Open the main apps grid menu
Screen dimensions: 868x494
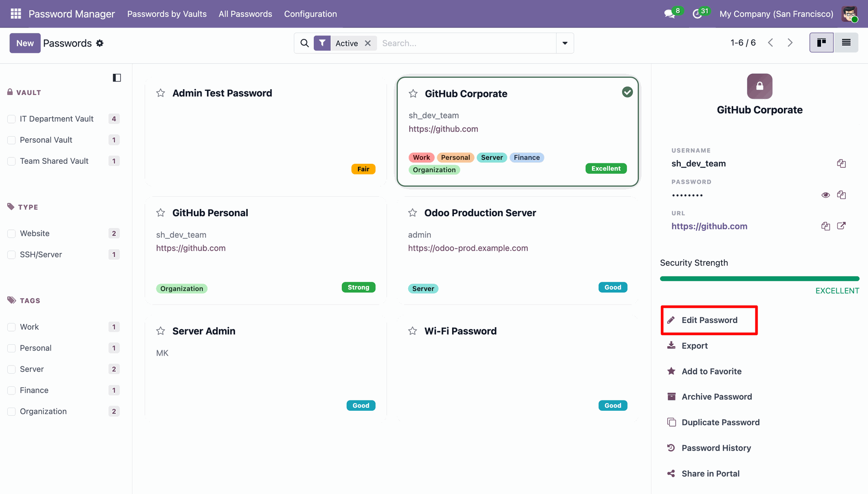(x=16, y=14)
